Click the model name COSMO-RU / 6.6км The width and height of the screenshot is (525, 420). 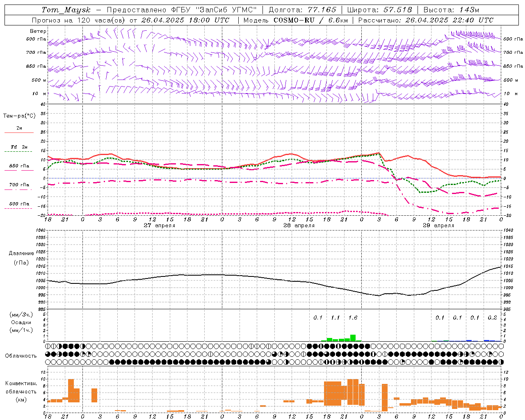click(310, 20)
